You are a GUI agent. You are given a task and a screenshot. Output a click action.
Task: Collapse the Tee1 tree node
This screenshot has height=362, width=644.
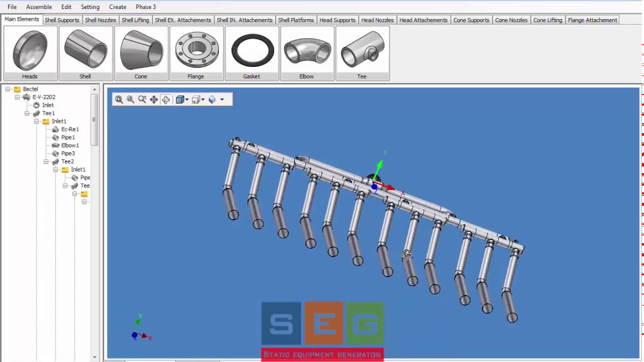27,113
